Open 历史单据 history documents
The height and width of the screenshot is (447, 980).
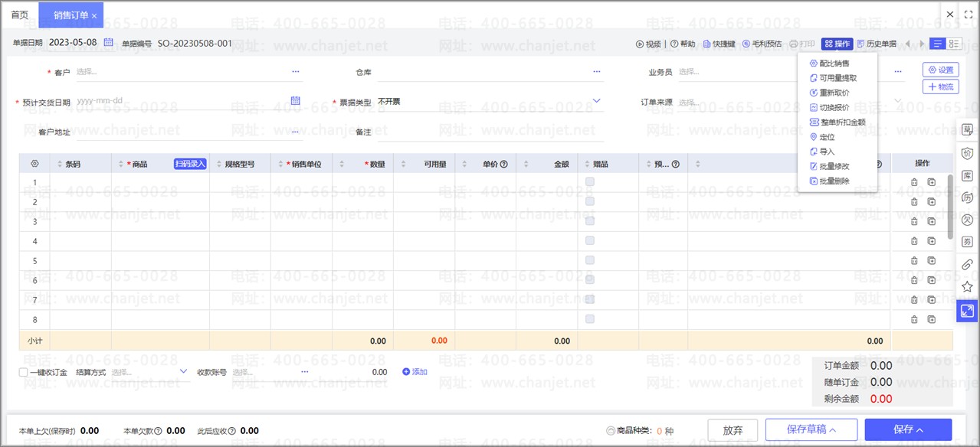click(x=877, y=44)
